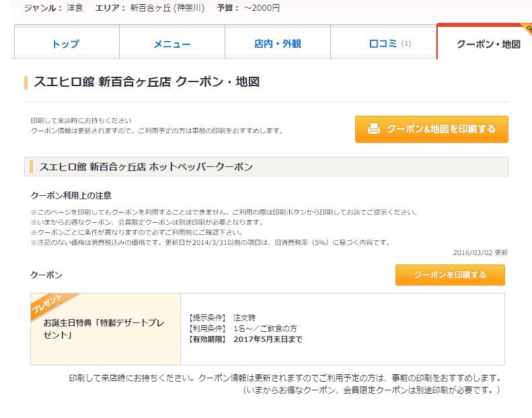Image resolution: width=532 pixels, height=418 pixels.
Task: View the 口コミ (1) reviews tab
Action: tap(383, 42)
